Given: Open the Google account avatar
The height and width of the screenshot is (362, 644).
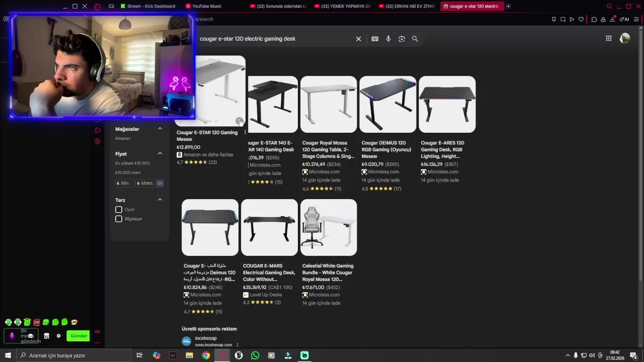Looking at the screenshot, I should [x=625, y=38].
